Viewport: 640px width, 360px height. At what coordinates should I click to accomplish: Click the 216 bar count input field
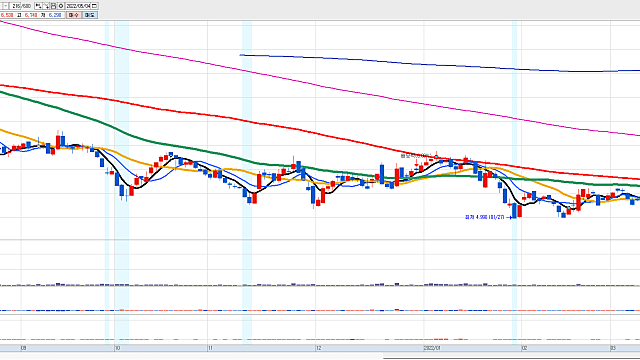click(x=15, y=6)
